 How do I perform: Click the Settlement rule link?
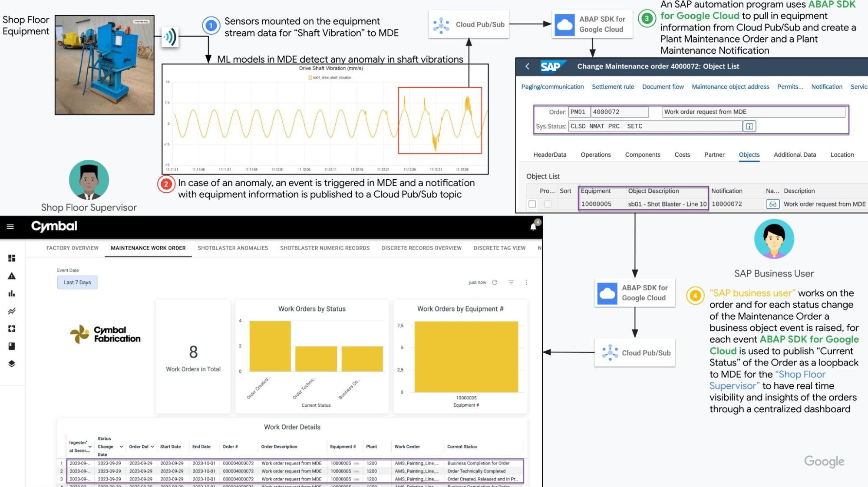click(613, 87)
